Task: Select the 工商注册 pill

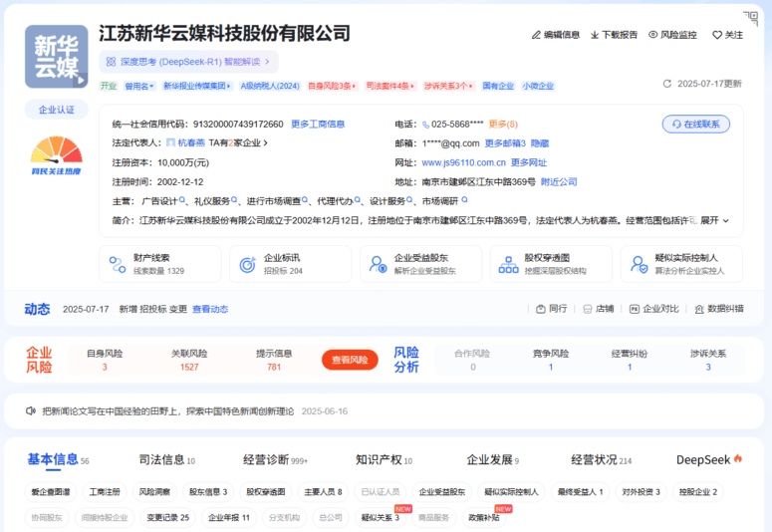Action: [105, 491]
